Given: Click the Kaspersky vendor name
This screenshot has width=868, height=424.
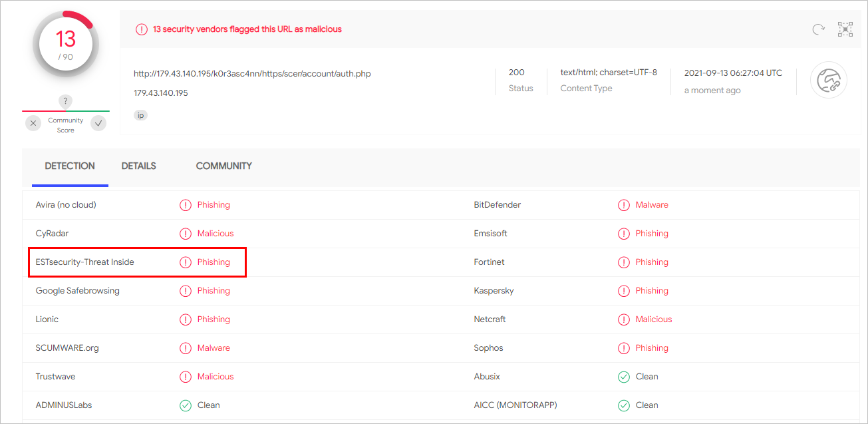Looking at the screenshot, I should point(494,291).
